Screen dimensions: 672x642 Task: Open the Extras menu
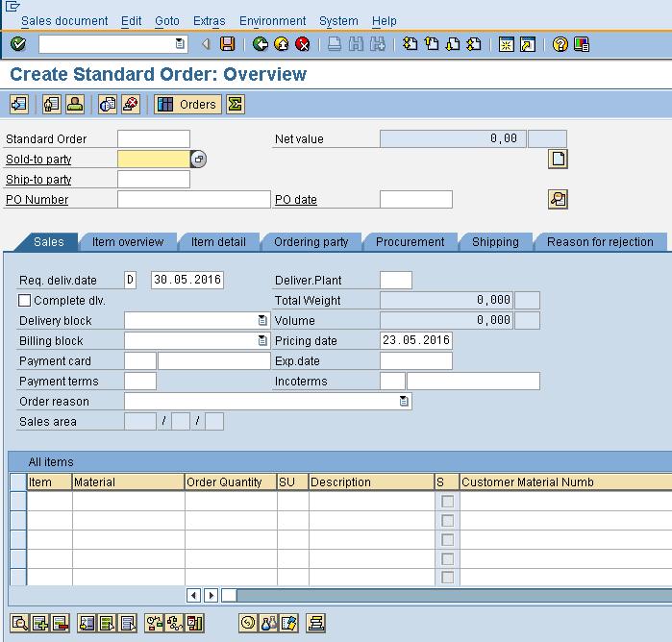click(x=210, y=21)
